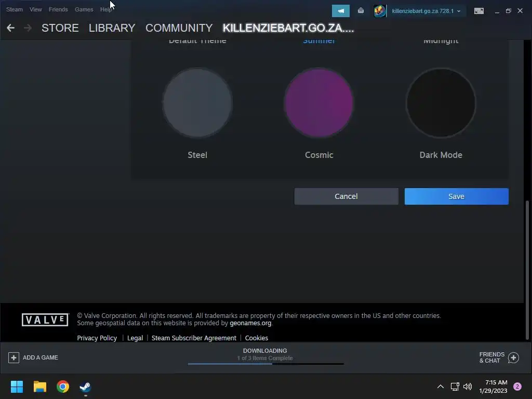Click the FRIENDS & CHAT label
Image resolution: width=532 pixels, height=399 pixels.
click(x=492, y=357)
